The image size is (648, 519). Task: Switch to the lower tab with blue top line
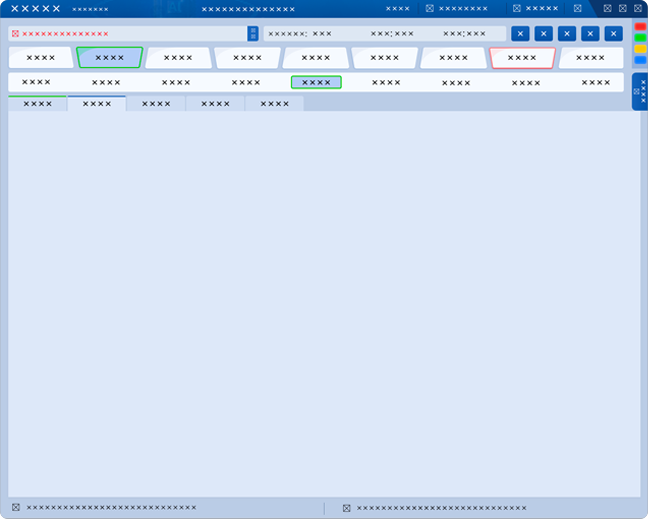pos(97,103)
